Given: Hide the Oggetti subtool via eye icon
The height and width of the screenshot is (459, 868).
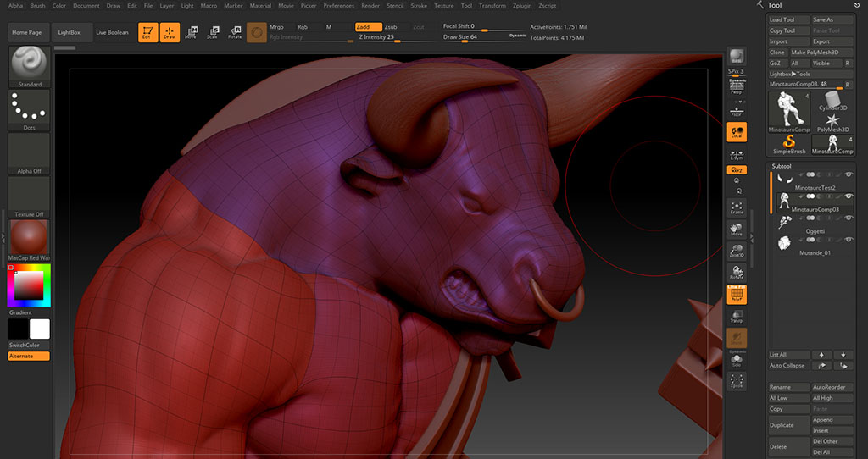Looking at the screenshot, I should point(849,218).
